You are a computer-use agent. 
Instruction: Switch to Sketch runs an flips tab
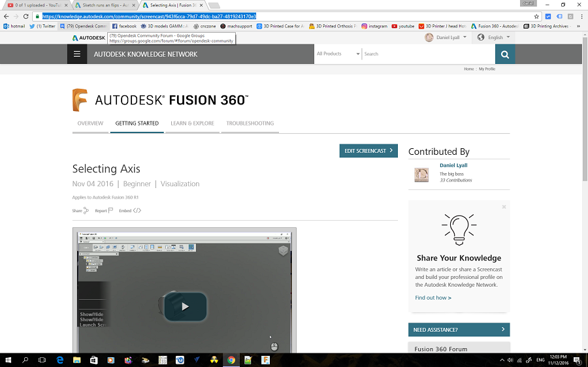point(105,5)
